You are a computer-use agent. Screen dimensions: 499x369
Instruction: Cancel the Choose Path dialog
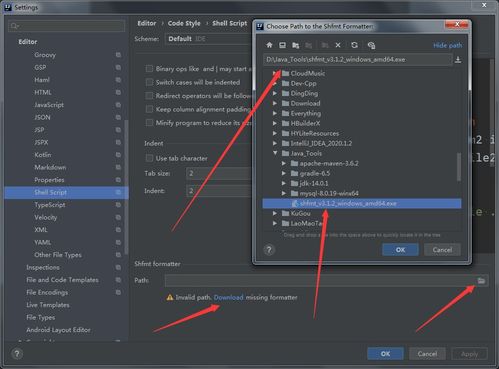442,250
